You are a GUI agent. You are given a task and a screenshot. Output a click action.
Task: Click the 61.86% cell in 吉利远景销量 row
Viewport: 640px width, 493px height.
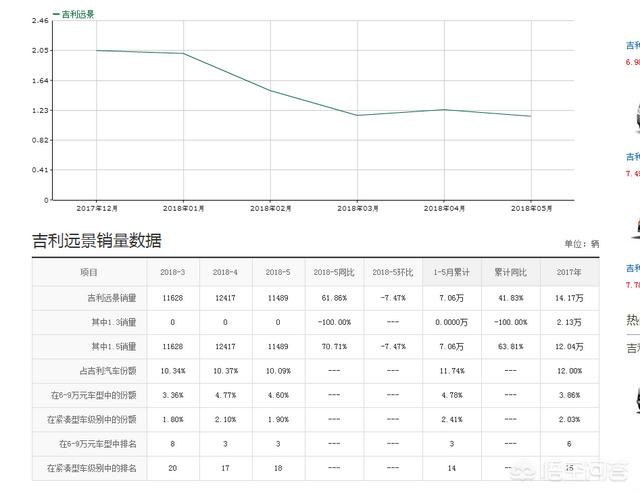tap(332, 298)
